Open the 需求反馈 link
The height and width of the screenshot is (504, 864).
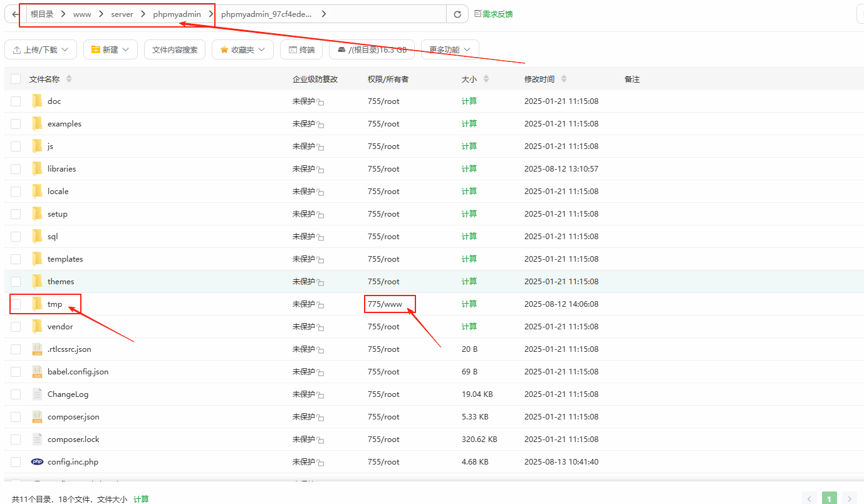click(x=494, y=14)
